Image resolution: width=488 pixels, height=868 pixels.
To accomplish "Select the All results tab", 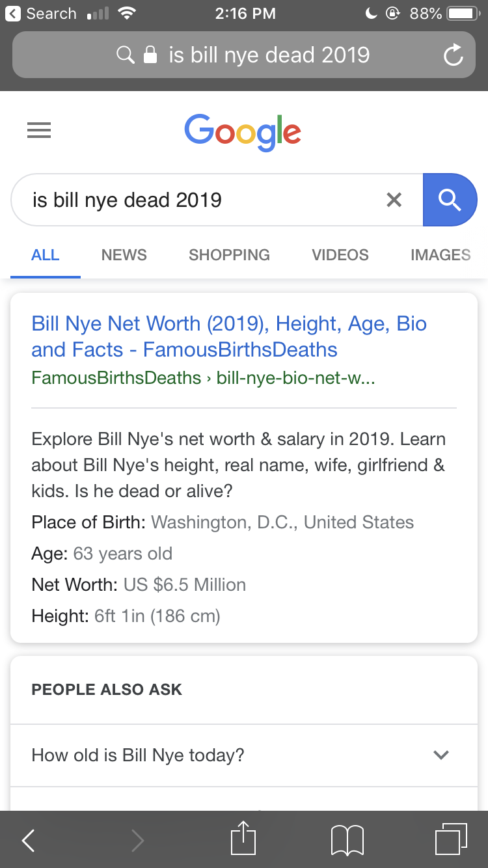I will [x=46, y=255].
